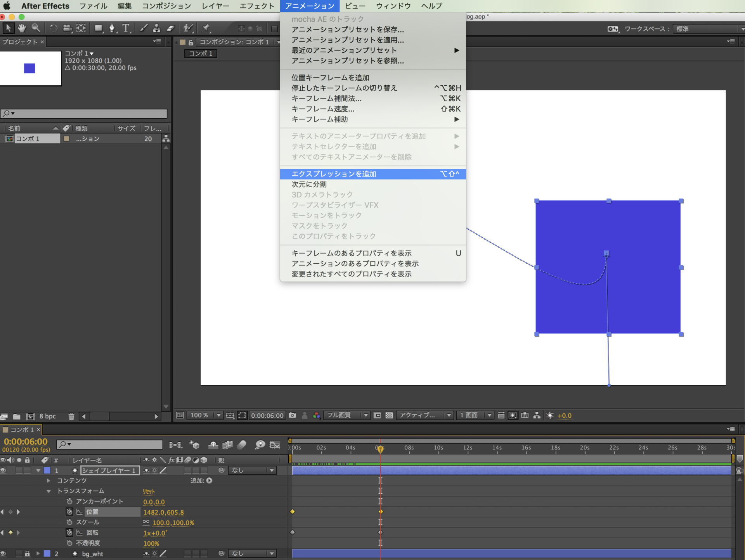Click the reset exposure aperture icon
Screen dimensions: 745x560
pos(550,415)
